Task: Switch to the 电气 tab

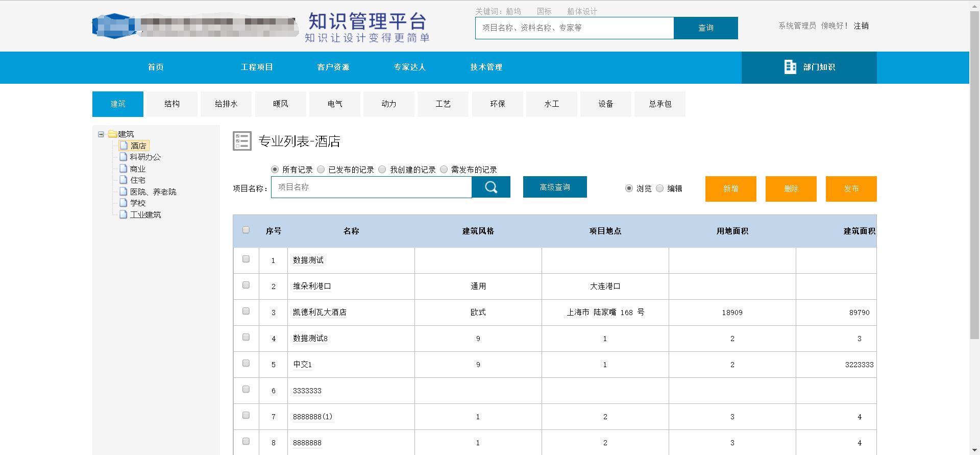Action: (x=335, y=104)
